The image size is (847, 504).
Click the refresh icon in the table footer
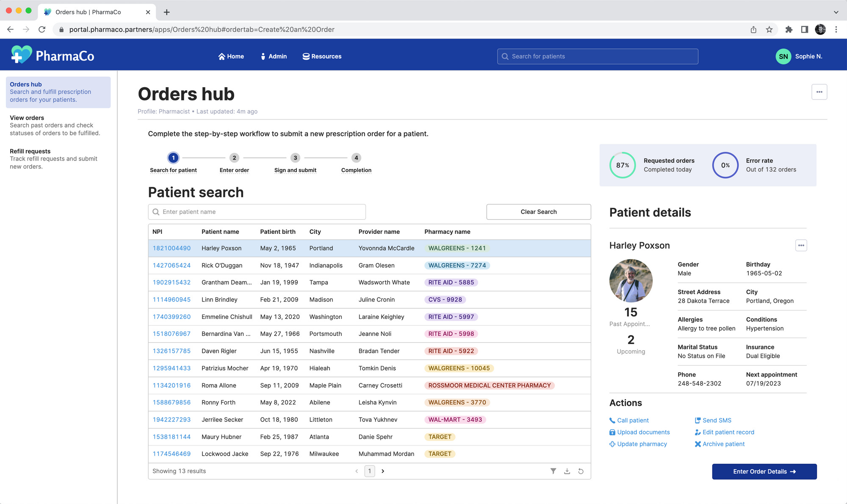coord(581,471)
